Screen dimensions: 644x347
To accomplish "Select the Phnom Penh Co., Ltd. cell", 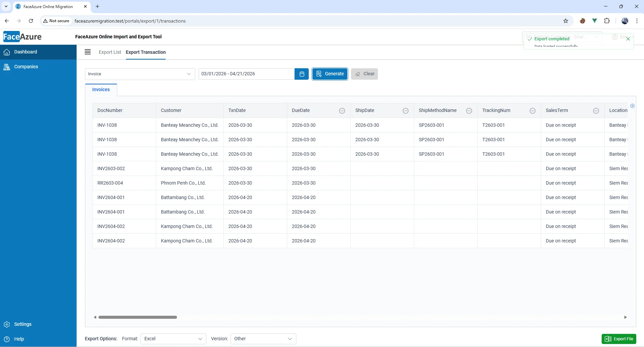I will coord(190,183).
